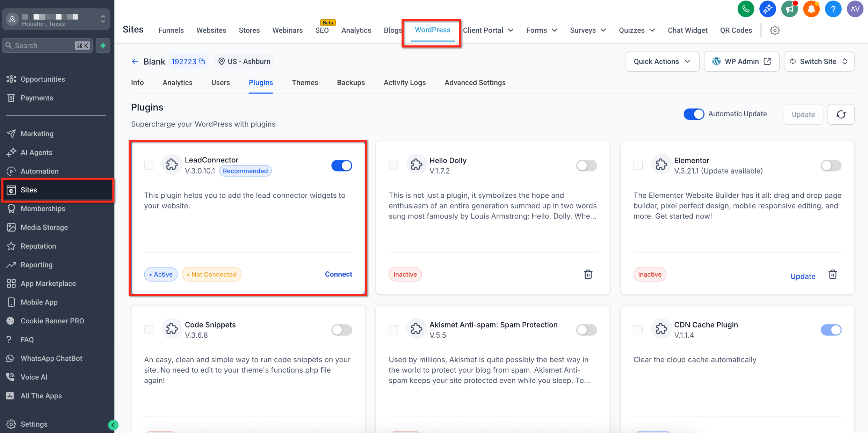868x433 pixels.
Task: Expand the Quick Actions dropdown
Action: 662,61
